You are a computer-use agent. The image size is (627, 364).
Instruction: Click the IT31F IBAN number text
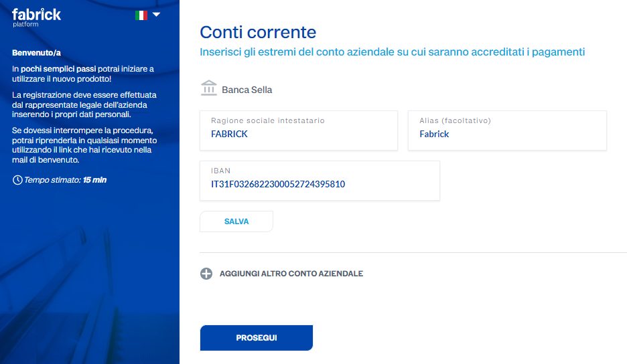pyautogui.click(x=278, y=184)
